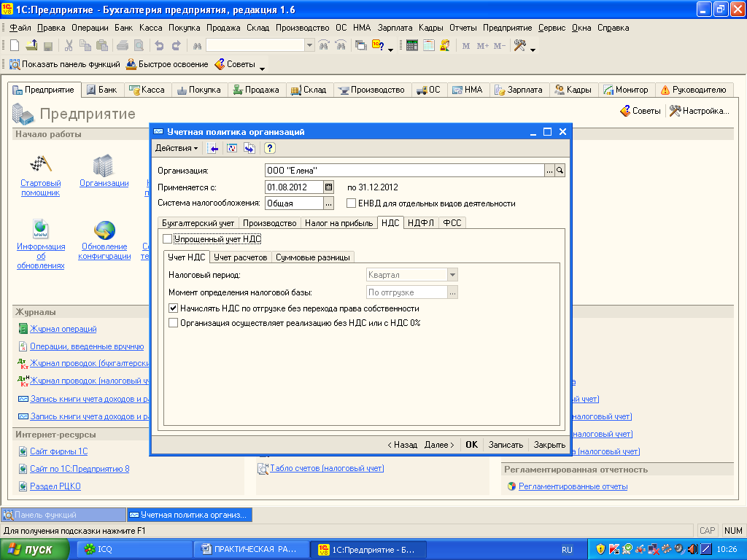Click the Redo arrow icon
Screen dimensions: 747x560
pyautogui.click(x=176, y=46)
